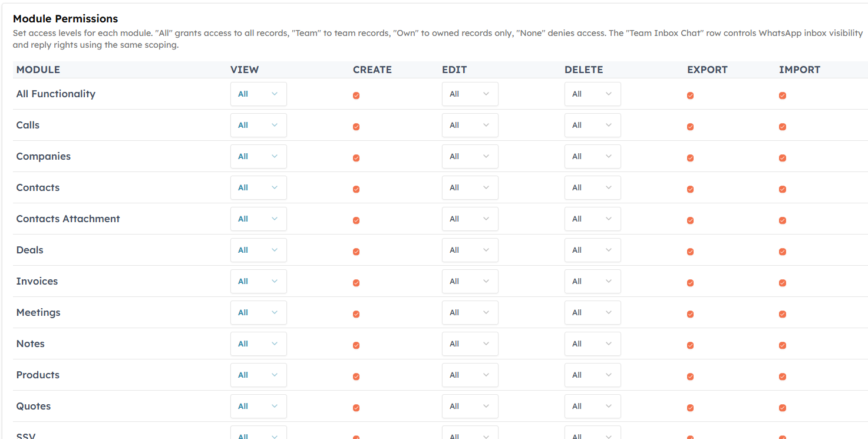Toggle Export checkbox for Quotes
This screenshot has height=439, width=868.
coord(690,408)
